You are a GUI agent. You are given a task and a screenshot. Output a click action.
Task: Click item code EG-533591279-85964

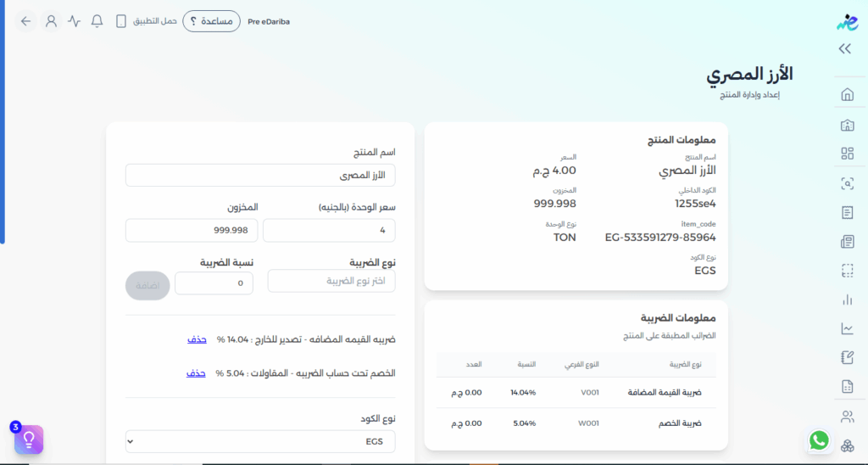[x=660, y=238]
